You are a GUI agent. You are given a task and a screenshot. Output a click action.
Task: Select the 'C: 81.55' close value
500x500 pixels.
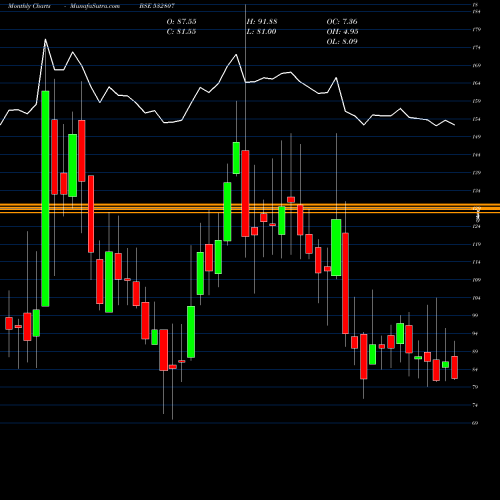181,32
